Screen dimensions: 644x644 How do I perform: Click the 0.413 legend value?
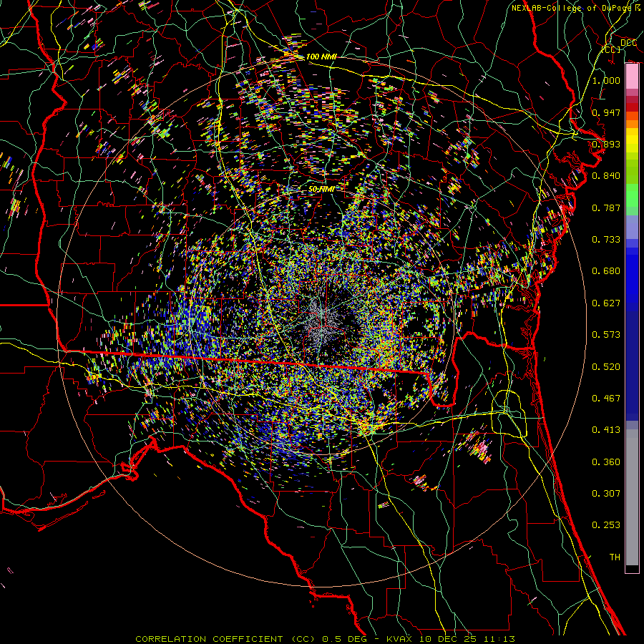click(606, 430)
